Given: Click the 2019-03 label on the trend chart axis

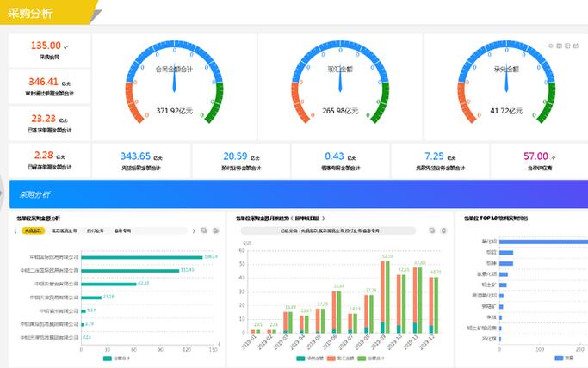Looking at the screenshot, I should pos(282,342).
